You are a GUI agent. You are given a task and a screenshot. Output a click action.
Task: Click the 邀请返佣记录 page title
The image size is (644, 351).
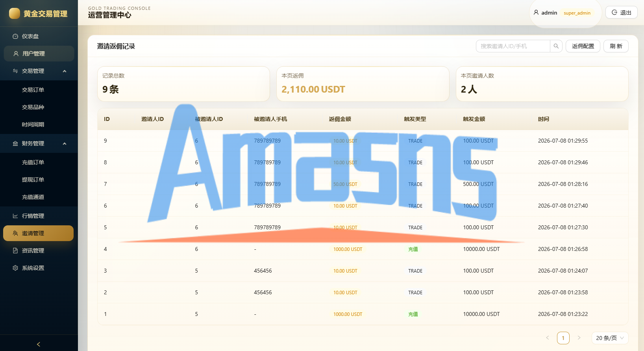tap(116, 46)
